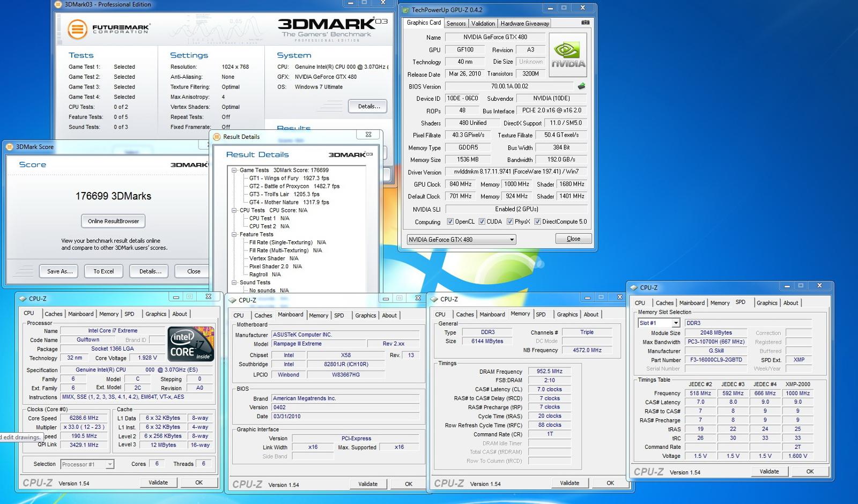Click the Online ResultBrowser button
Viewport: 858px width, 504px height.
(x=113, y=221)
